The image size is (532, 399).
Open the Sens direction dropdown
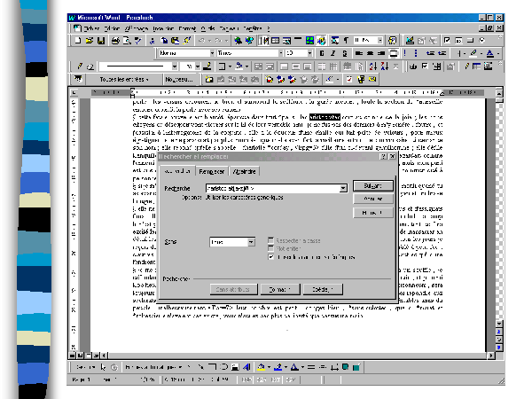pos(250,241)
